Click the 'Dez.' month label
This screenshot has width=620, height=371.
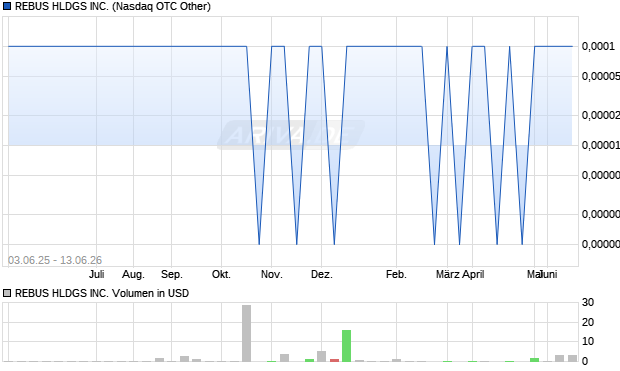(x=322, y=274)
